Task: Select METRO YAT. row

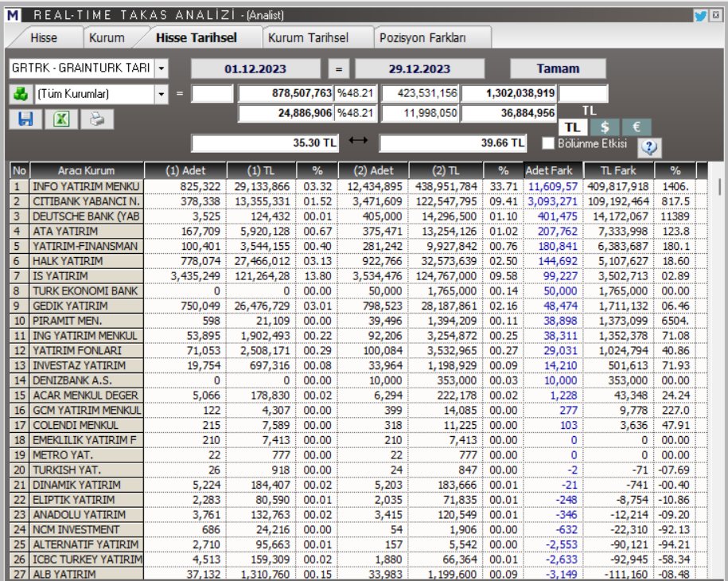Action: (357, 454)
